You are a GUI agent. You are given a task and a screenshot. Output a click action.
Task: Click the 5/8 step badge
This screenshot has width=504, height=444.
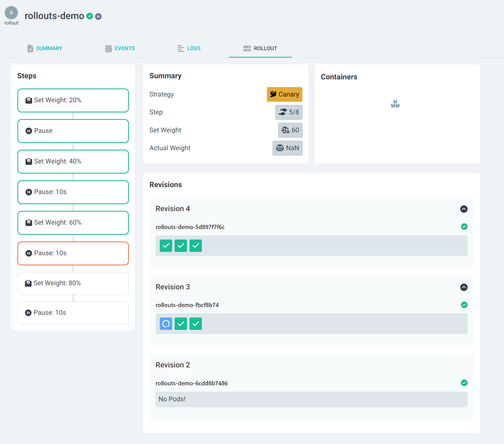289,112
